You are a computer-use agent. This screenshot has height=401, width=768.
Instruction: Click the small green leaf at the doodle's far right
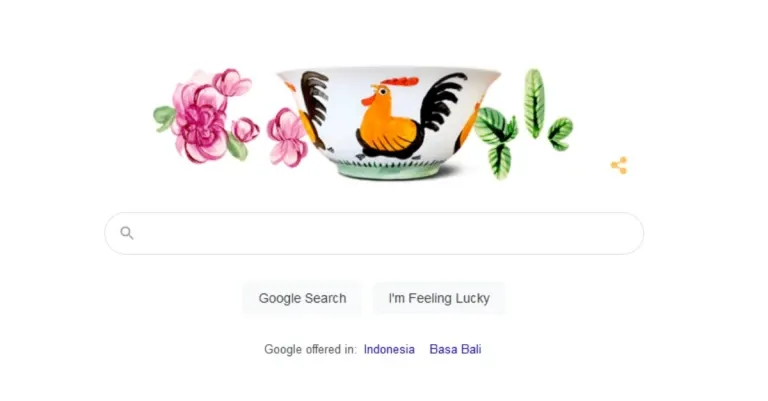560,134
